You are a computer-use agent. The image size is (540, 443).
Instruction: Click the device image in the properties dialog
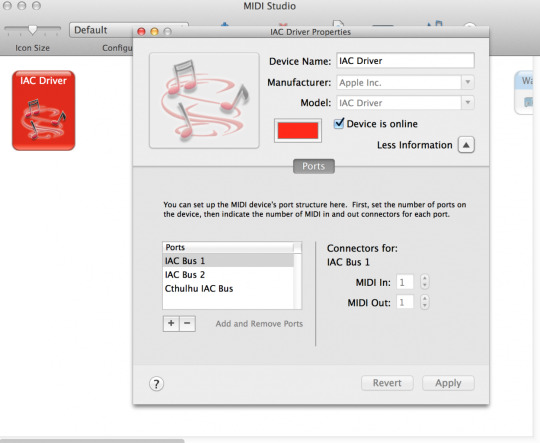pyautogui.click(x=204, y=100)
